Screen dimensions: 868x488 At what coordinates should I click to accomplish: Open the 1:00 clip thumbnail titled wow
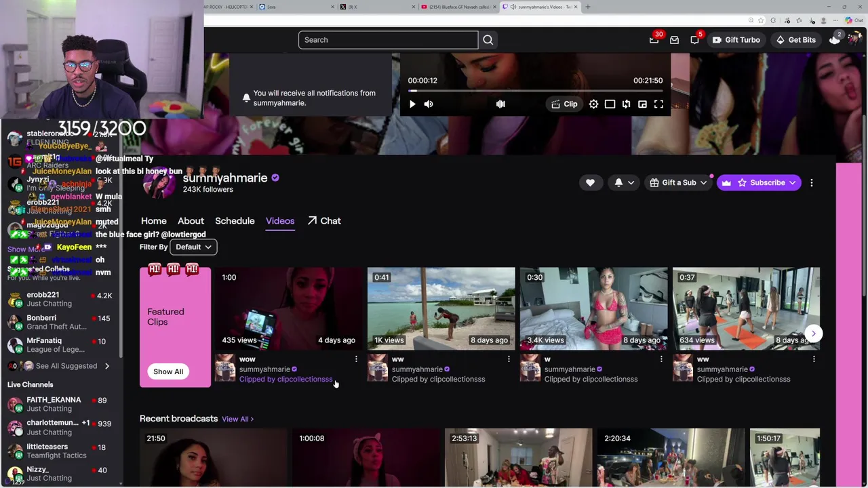click(x=289, y=308)
